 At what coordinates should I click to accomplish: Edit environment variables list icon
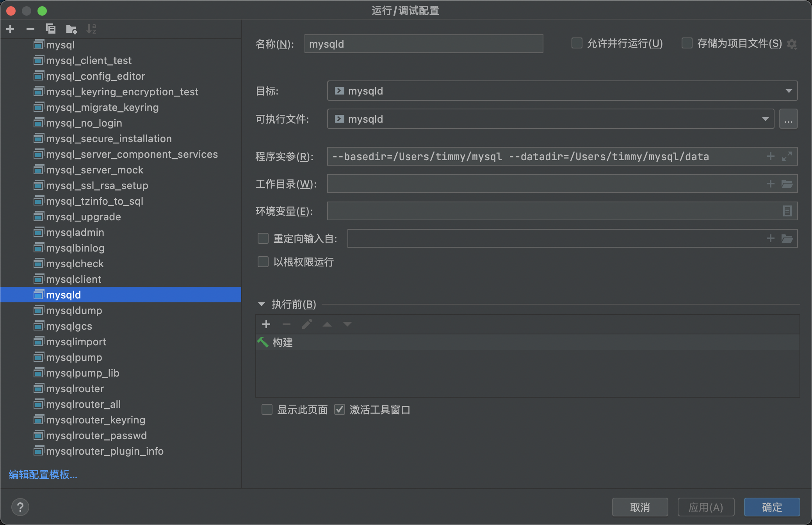787,211
